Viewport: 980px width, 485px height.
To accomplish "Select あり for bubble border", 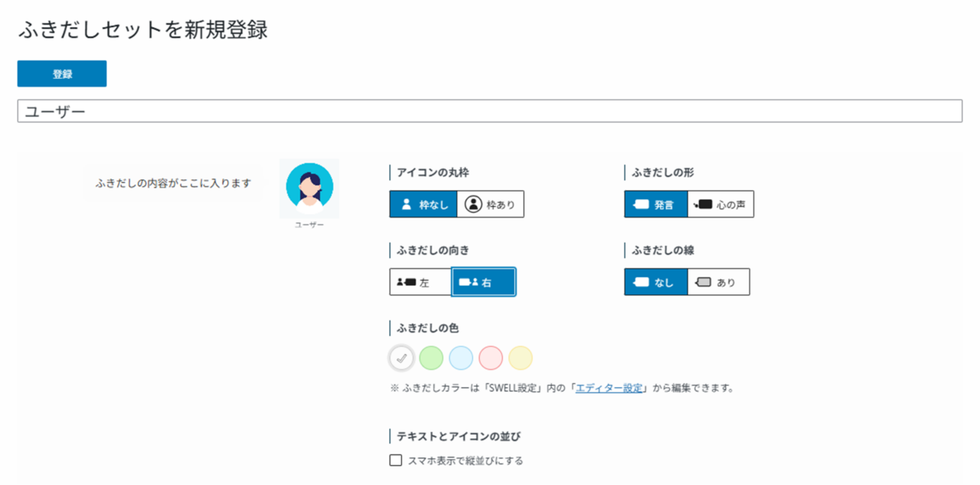I will 718,282.
